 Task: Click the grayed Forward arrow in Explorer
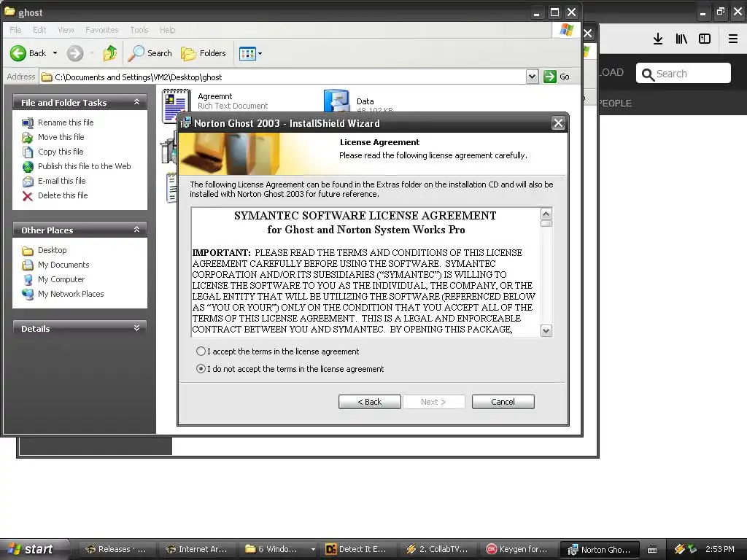75,53
